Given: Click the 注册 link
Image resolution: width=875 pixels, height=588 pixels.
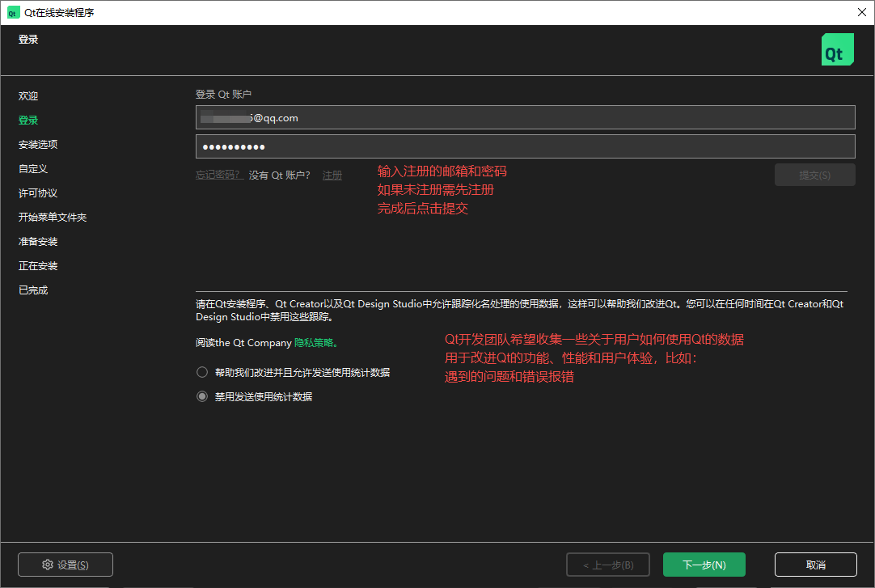Looking at the screenshot, I should [x=332, y=176].
